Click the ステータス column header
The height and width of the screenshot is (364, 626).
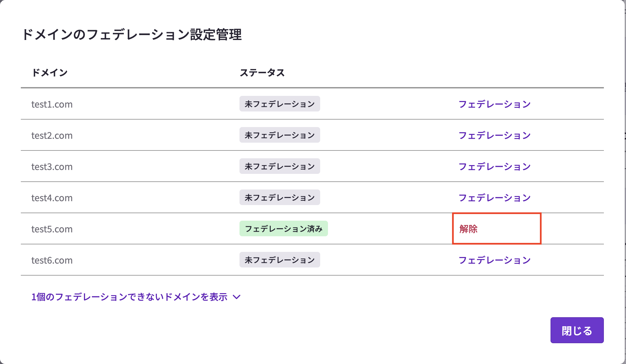click(262, 72)
